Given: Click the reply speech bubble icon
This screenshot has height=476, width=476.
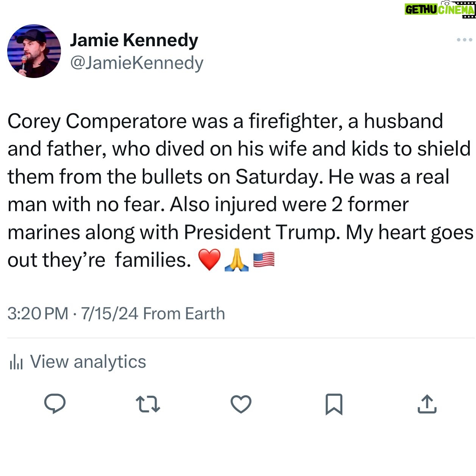Looking at the screenshot, I should [x=55, y=403].
